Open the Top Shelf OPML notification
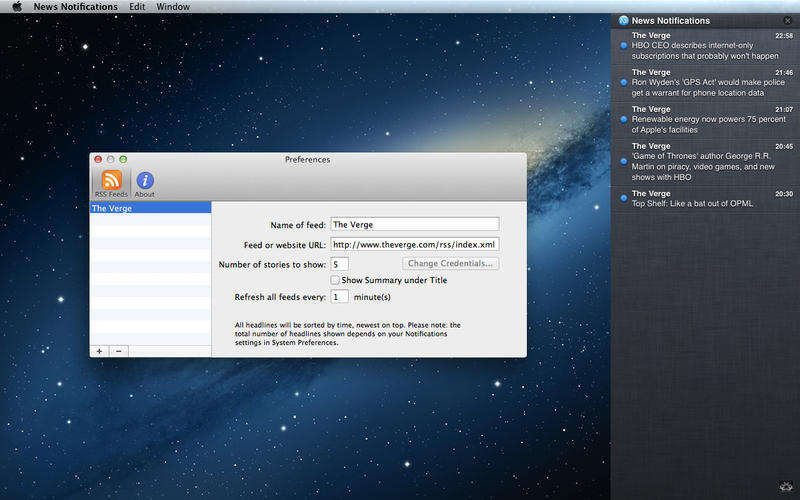 click(705, 199)
